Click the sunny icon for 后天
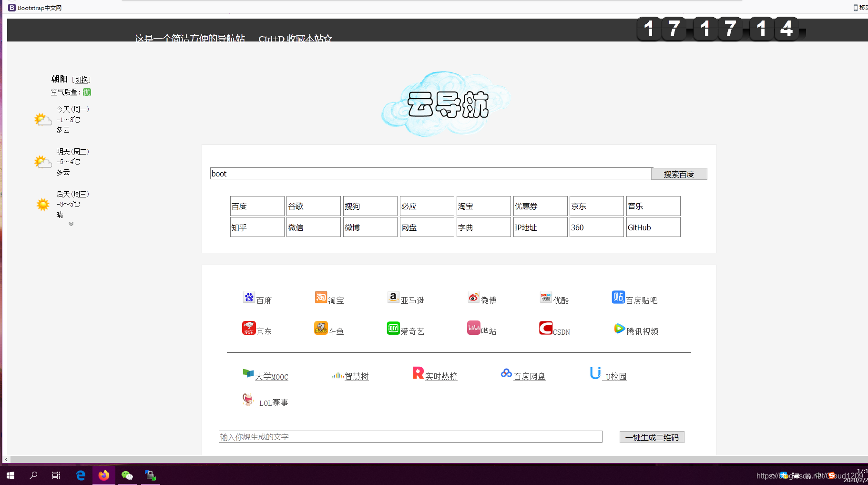Screen dimensions: 868x485 point(43,205)
